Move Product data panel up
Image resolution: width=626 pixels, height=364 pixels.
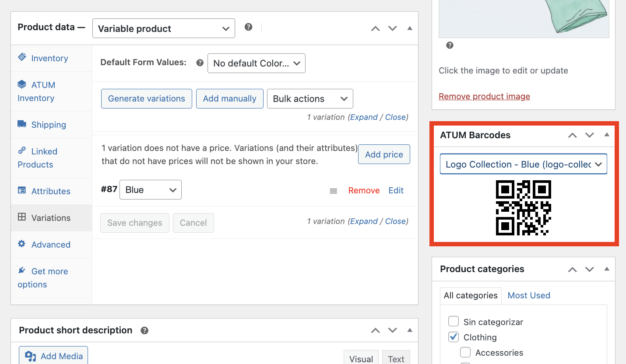(375, 28)
